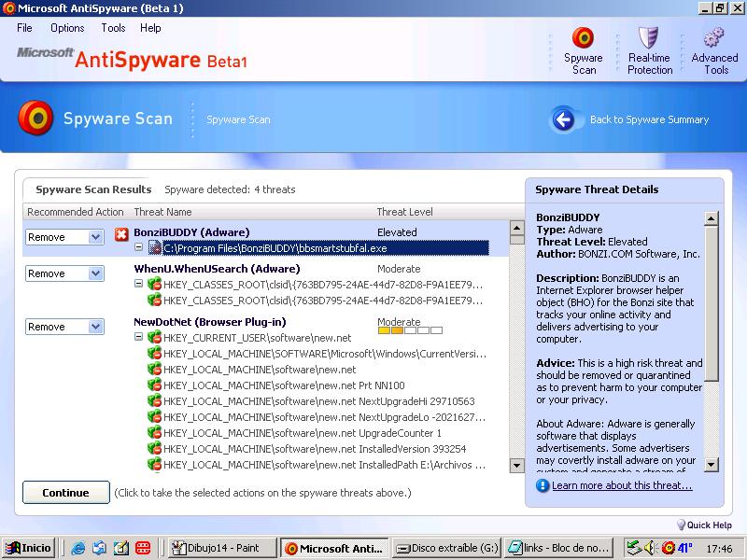Click the Threat Name column header
This screenshot has width=747, height=560.
pyautogui.click(x=162, y=212)
